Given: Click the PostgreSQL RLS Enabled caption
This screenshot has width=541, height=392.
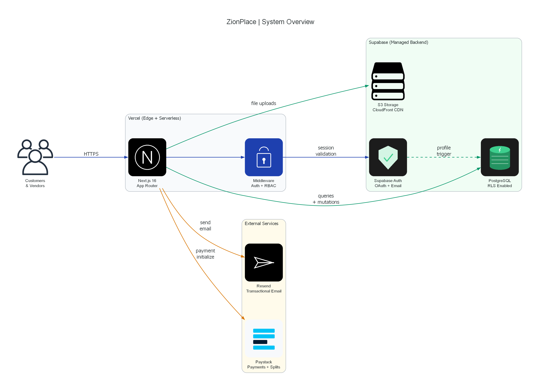Looking at the screenshot, I should coord(500,183).
